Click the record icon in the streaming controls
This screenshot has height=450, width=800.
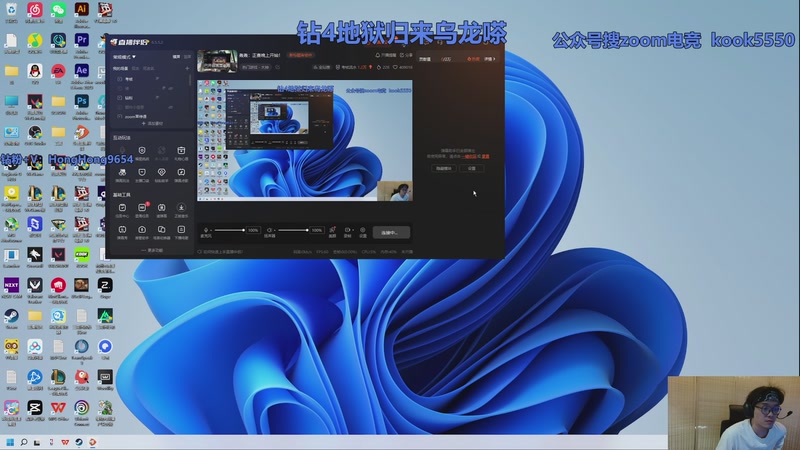[x=348, y=231]
